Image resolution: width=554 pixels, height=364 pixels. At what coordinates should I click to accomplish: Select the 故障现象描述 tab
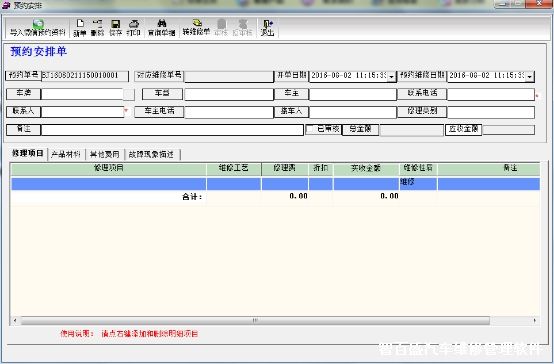tap(152, 154)
